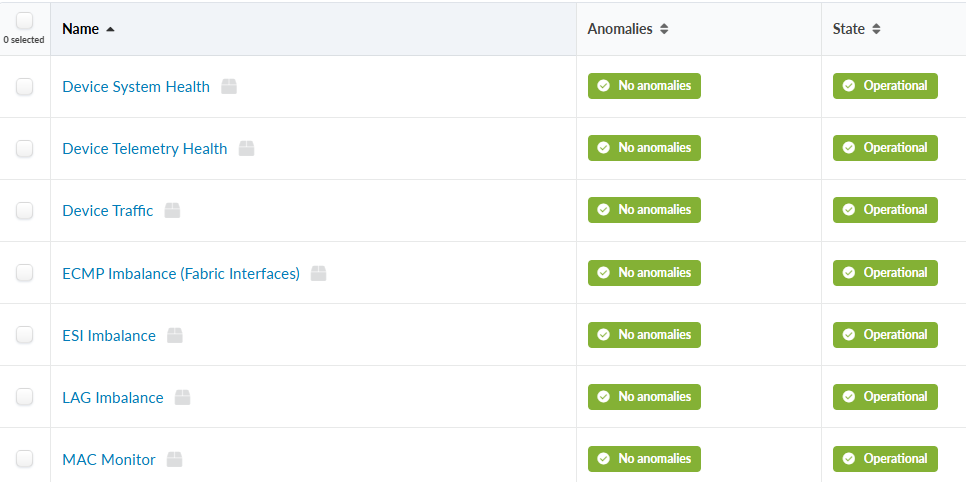966x482 pixels.
Task: Click the Operational check icon for Device Traffic
Action: coord(849,210)
